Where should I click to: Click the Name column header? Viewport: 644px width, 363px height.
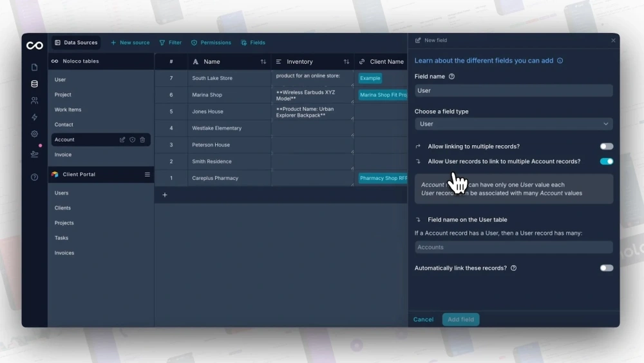coord(229,62)
